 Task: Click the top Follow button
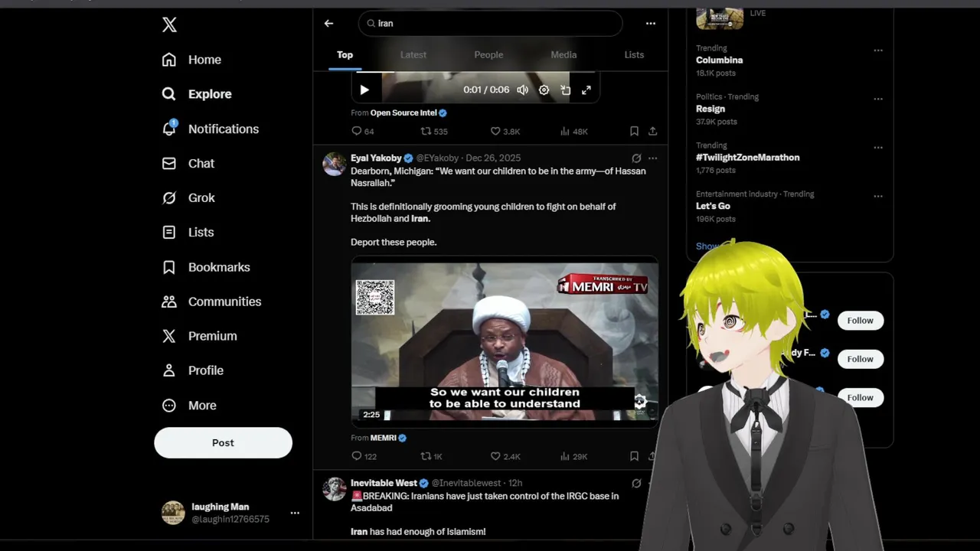[860, 321]
